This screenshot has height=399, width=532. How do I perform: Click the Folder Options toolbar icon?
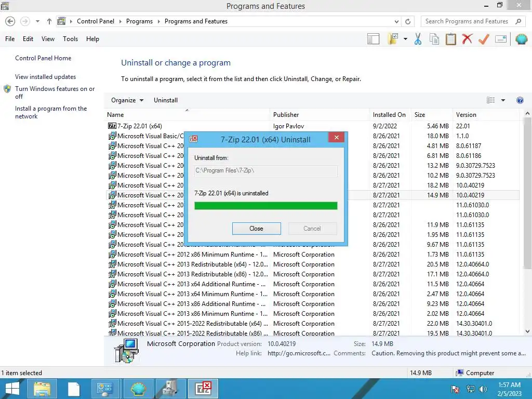393,39
